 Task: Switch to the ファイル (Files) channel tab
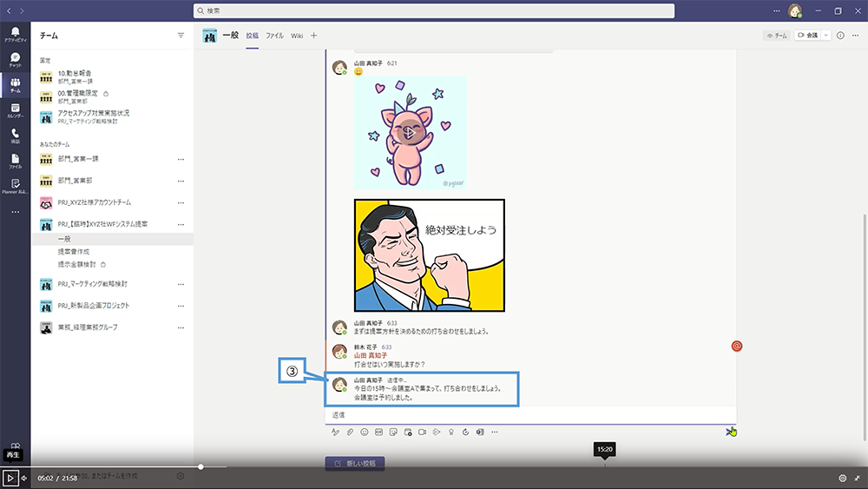coord(274,36)
